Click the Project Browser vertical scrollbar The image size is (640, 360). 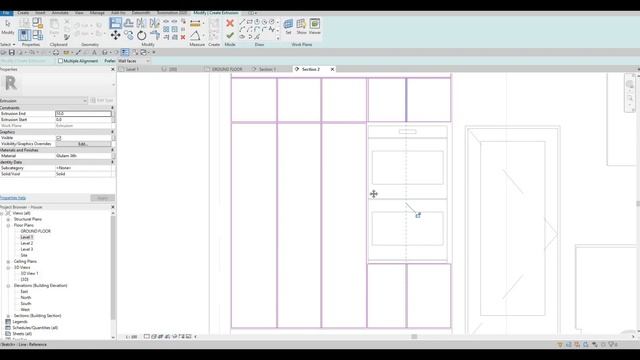click(113, 267)
